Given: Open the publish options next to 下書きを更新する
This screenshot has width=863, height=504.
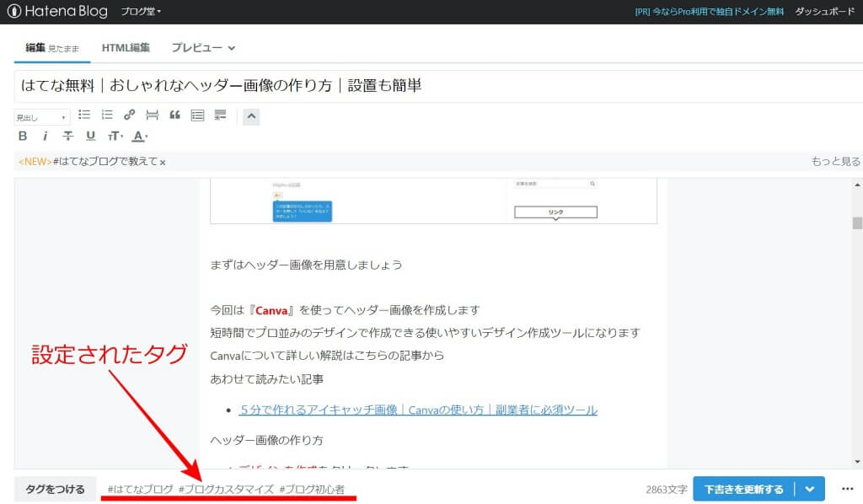Looking at the screenshot, I should click(807, 486).
